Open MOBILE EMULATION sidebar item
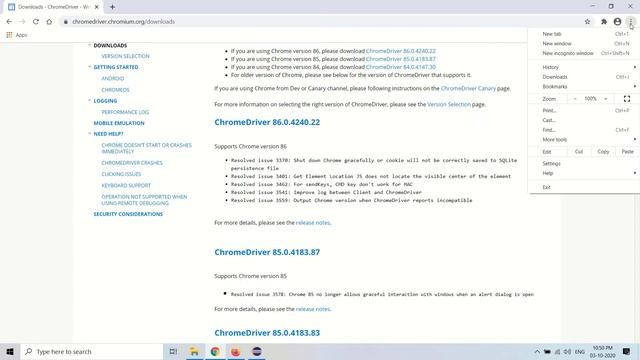The width and height of the screenshot is (640, 360). click(119, 123)
